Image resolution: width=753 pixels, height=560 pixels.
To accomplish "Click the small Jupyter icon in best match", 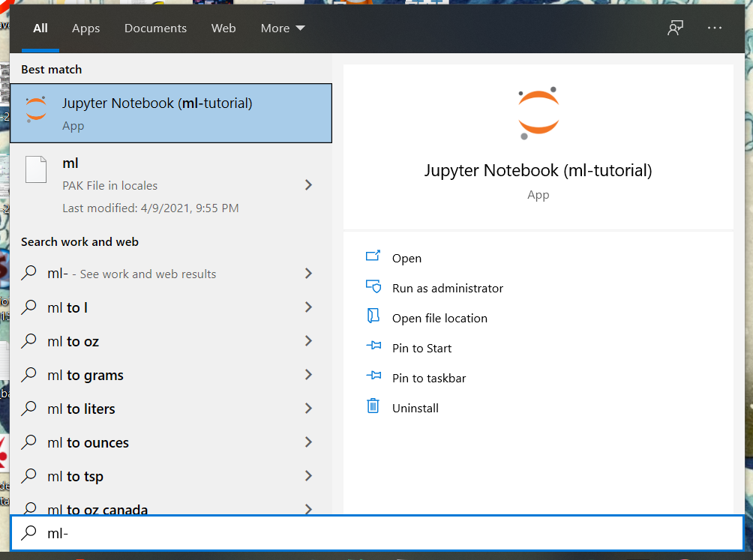I will [x=36, y=109].
